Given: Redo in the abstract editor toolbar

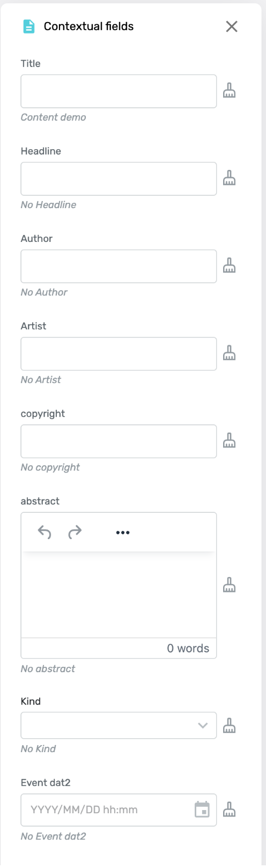Looking at the screenshot, I should tap(75, 532).
